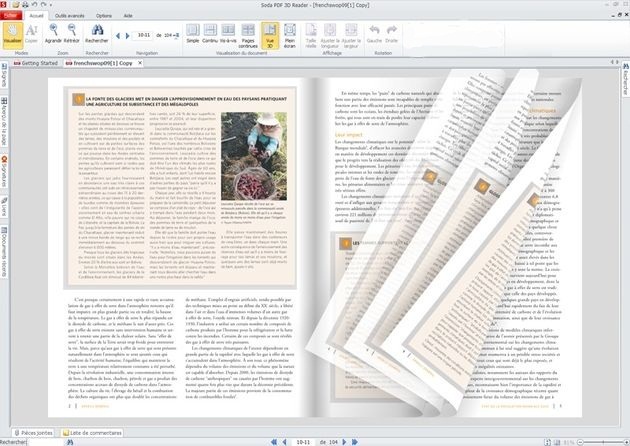Click the farmer photo on left page

(x=254, y=156)
